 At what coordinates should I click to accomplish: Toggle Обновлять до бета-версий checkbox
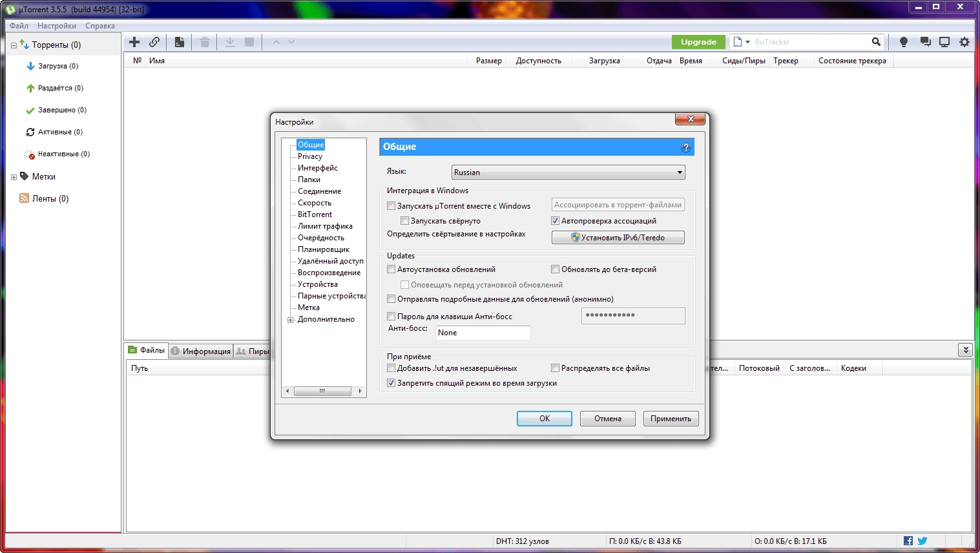555,269
